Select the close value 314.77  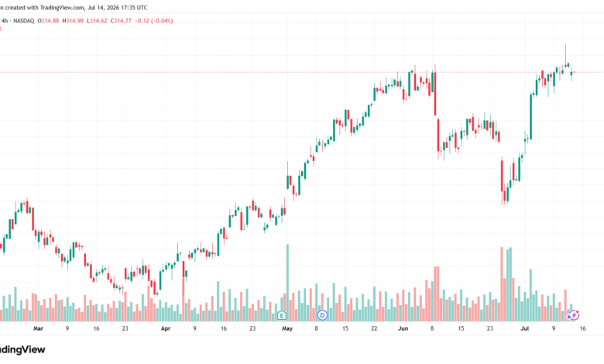pyautogui.click(x=123, y=21)
